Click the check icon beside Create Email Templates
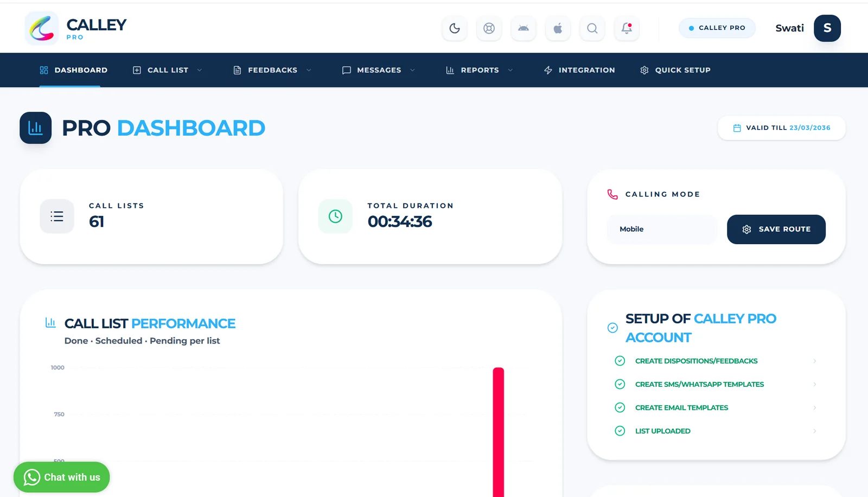 (620, 407)
